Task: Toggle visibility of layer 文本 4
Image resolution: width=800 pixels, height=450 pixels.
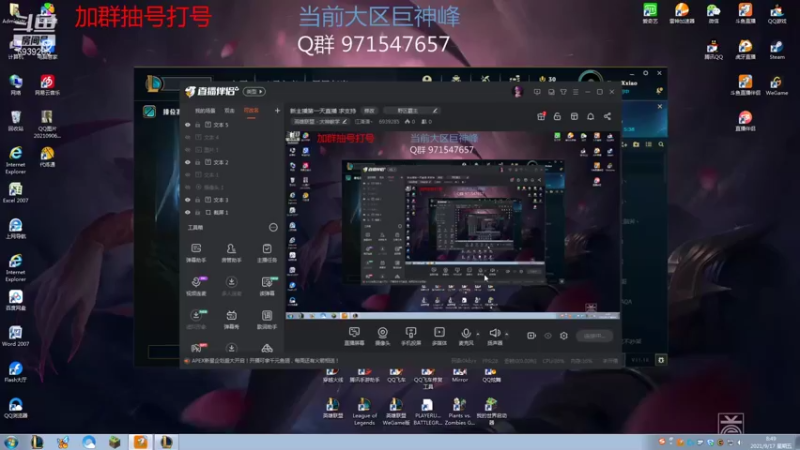Action: pyautogui.click(x=188, y=137)
